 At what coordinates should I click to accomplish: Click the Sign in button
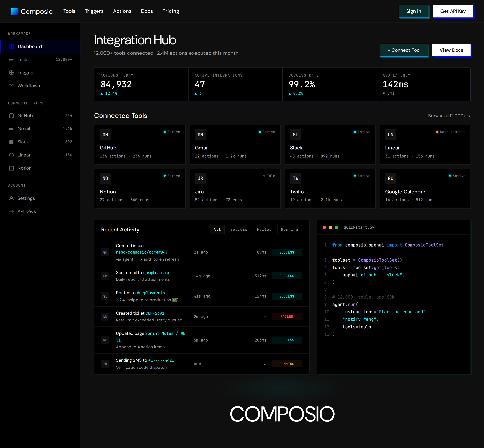pyautogui.click(x=413, y=11)
